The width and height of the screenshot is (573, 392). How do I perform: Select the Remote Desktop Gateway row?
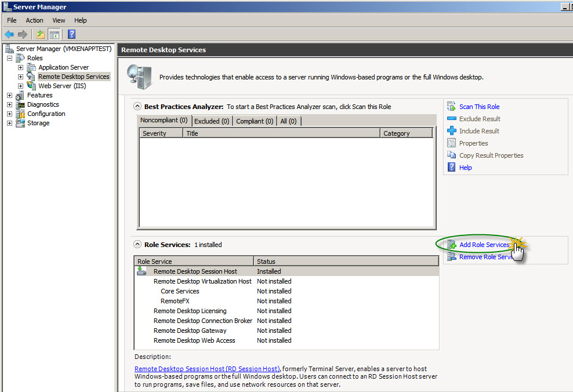point(287,331)
